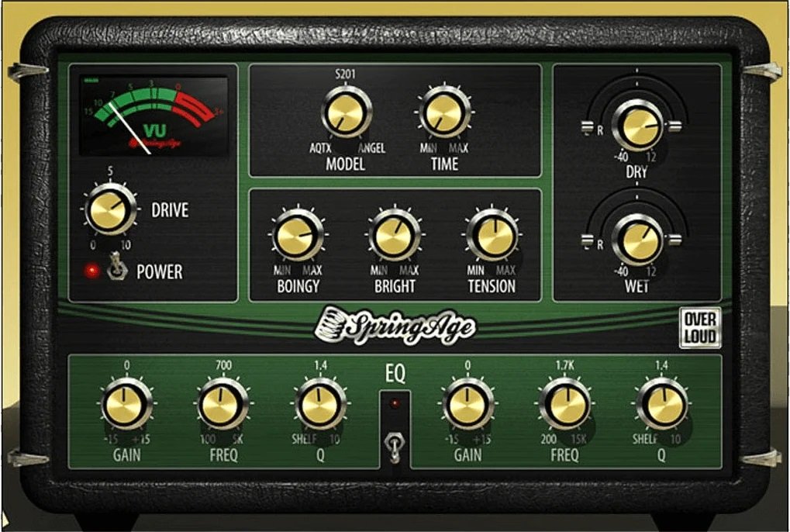Select the BOINGY knob

297,235
